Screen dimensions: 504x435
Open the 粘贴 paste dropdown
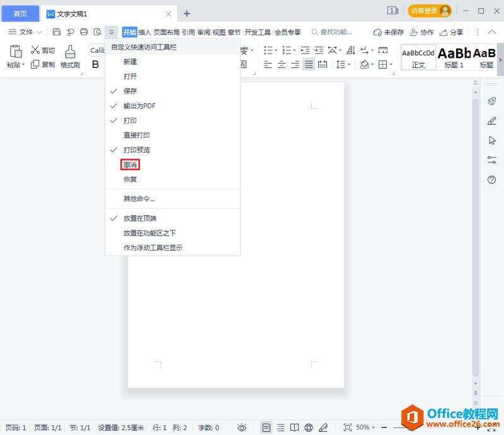pyautogui.click(x=15, y=65)
